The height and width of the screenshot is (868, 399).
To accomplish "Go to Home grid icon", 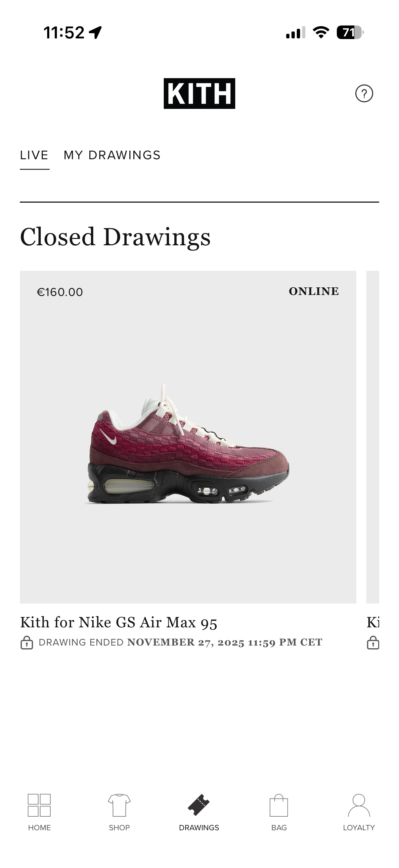I will point(39,805).
